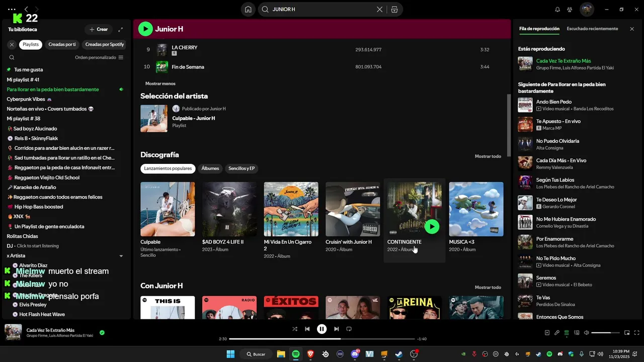Screen dimensions: 644x362
Task: Open Steam from the taskbar
Action: click(399, 354)
